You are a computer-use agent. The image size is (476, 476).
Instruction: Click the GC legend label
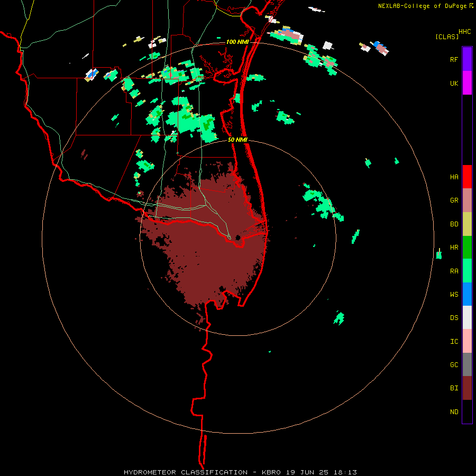pyautogui.click(x=454, y=365)
